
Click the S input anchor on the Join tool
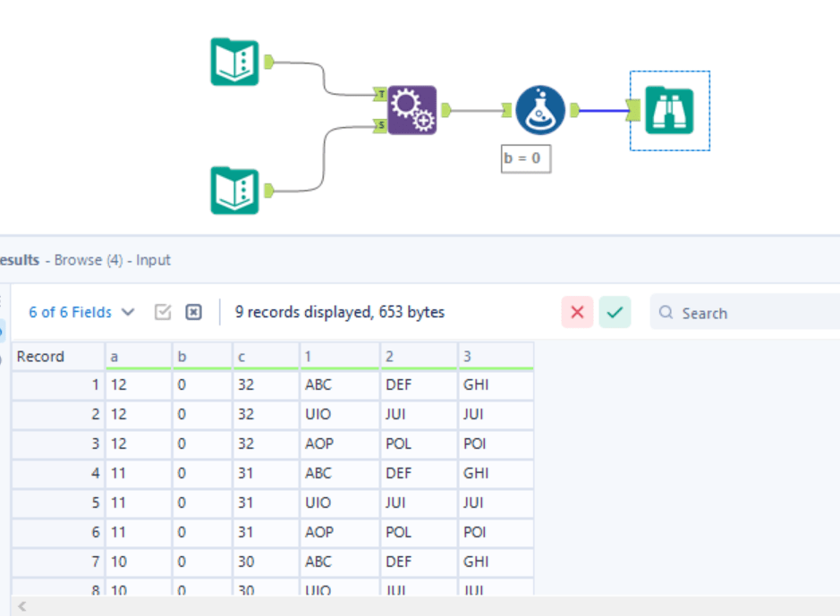[380, 126]
